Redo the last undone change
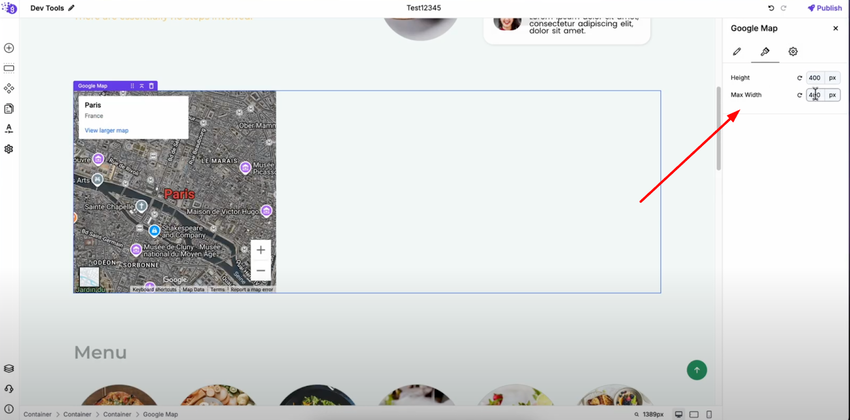This screenshot has height=420, width=850. (783, 8)
